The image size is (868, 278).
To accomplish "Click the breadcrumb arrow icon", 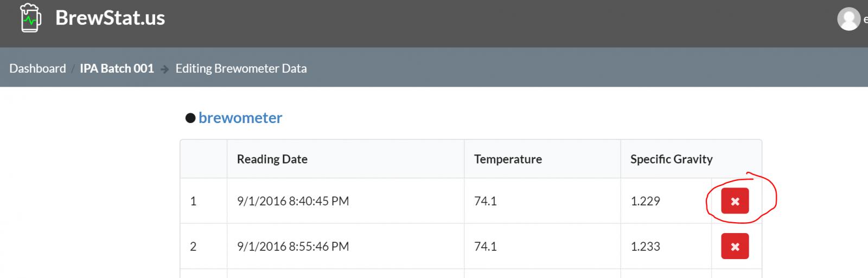I will coord(165,69).
